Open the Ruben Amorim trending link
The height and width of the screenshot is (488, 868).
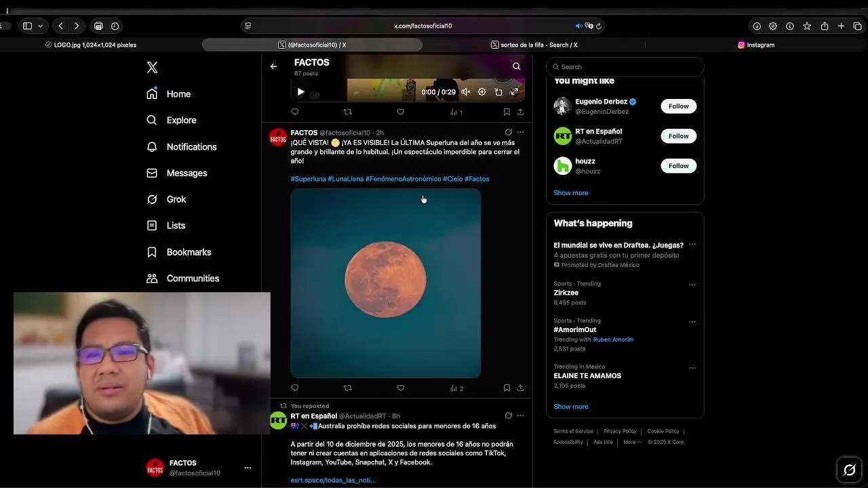[x=613, y=340]
